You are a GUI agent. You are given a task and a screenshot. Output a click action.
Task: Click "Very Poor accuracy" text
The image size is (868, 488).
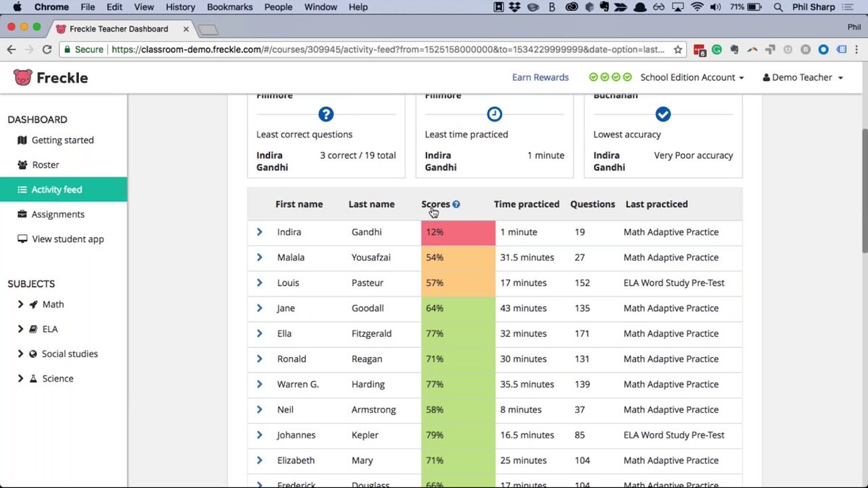pyautogui.click(x=694, y=155)
